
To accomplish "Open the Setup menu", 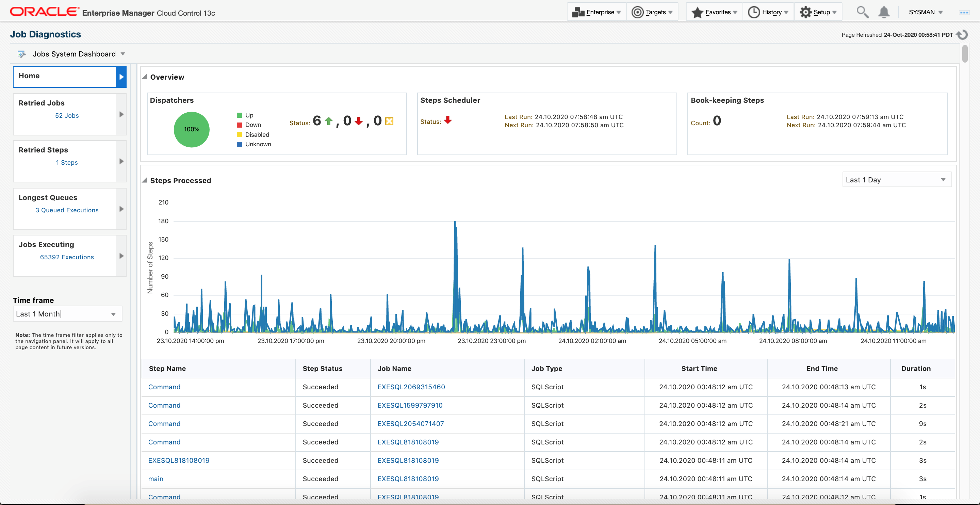I will [818, 12].
